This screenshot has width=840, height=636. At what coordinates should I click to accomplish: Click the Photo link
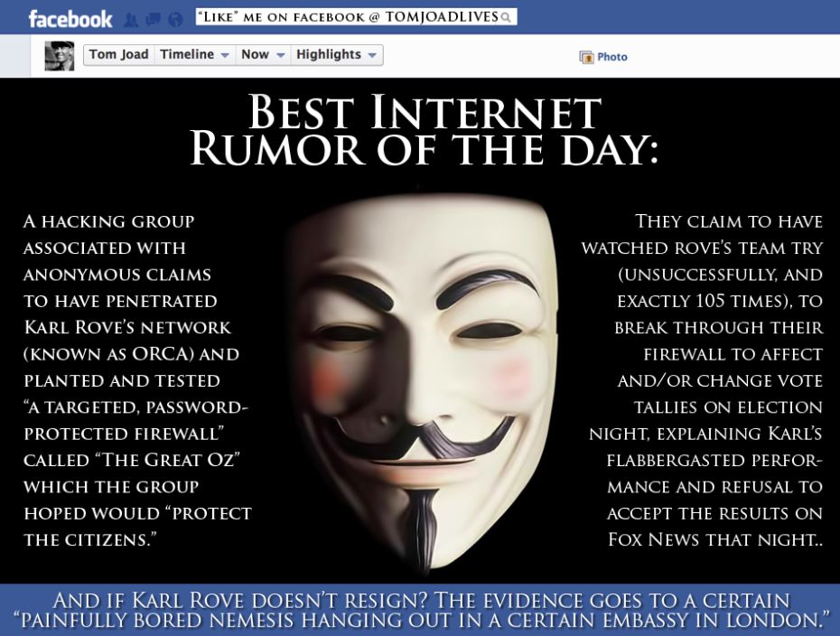pos(612,57)
